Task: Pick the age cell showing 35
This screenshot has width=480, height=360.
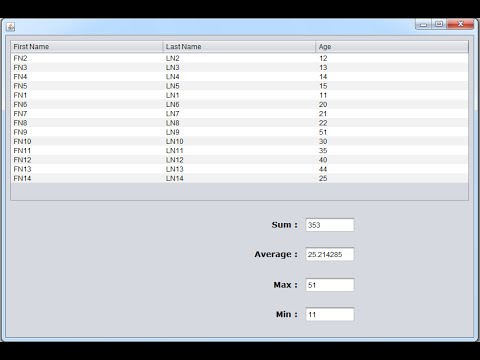Action: (x=392, y=151)
